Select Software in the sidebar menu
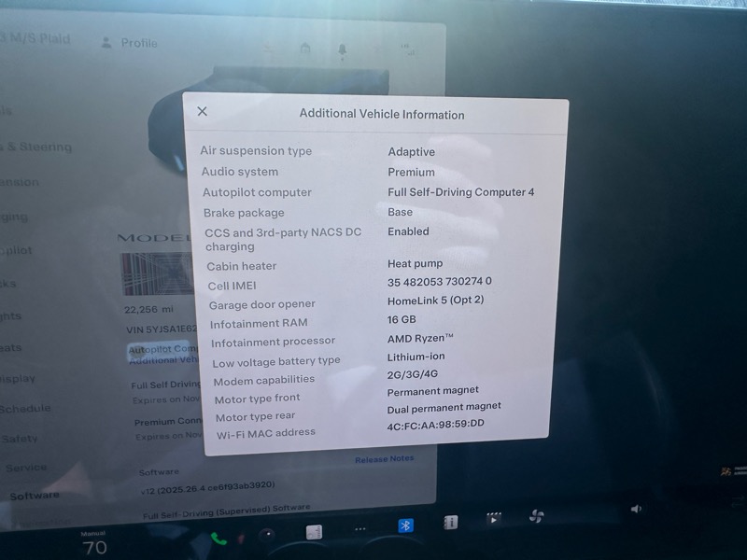Viewport: 747px width, 560px height. [35, 496]
